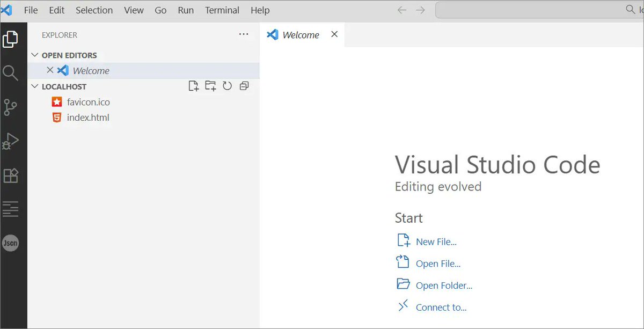
Task: Select index.html in the explorer
Action: [x=89, y=117]
